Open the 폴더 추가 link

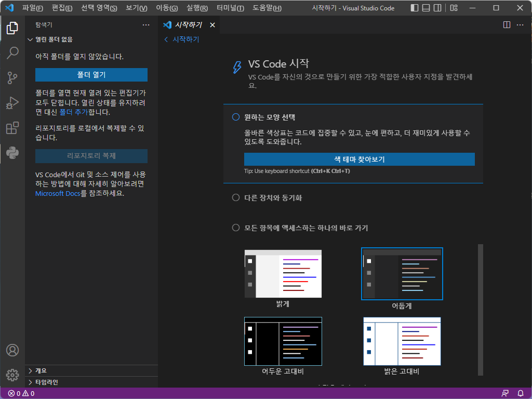click(74, 112)
